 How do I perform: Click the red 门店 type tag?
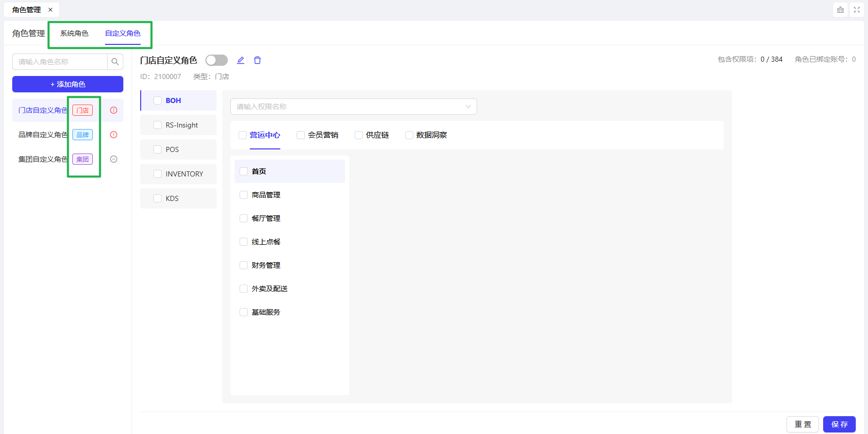83,110
